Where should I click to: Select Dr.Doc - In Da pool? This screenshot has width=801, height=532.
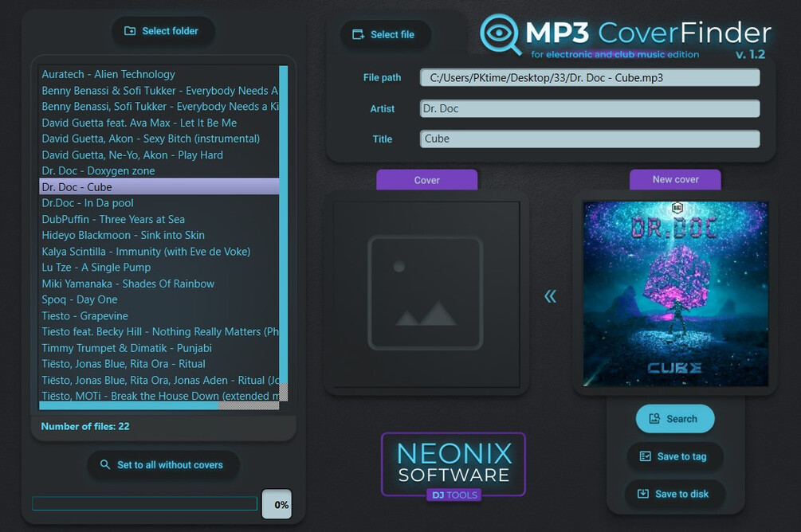[x=159, y=203]
